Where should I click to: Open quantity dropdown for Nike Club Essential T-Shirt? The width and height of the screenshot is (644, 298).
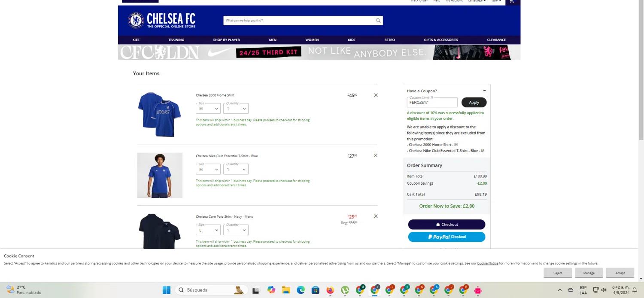coord(236,169)
